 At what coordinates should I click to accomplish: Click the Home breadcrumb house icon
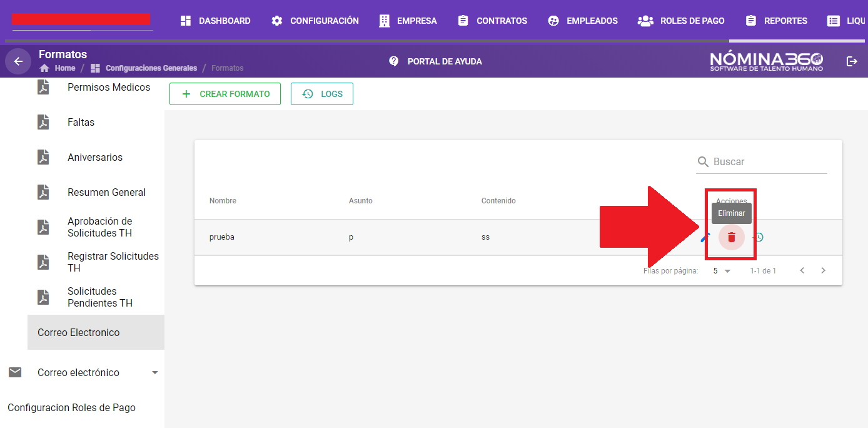(44, 68)
